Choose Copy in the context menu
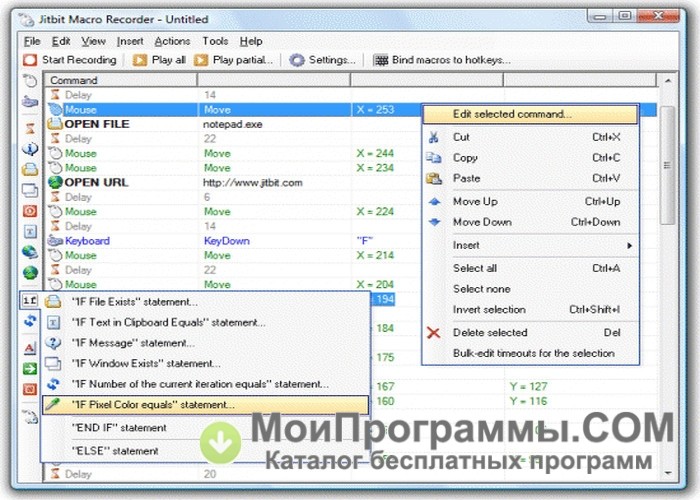Viewport: 700px width, 500px height. coord(530,158)
